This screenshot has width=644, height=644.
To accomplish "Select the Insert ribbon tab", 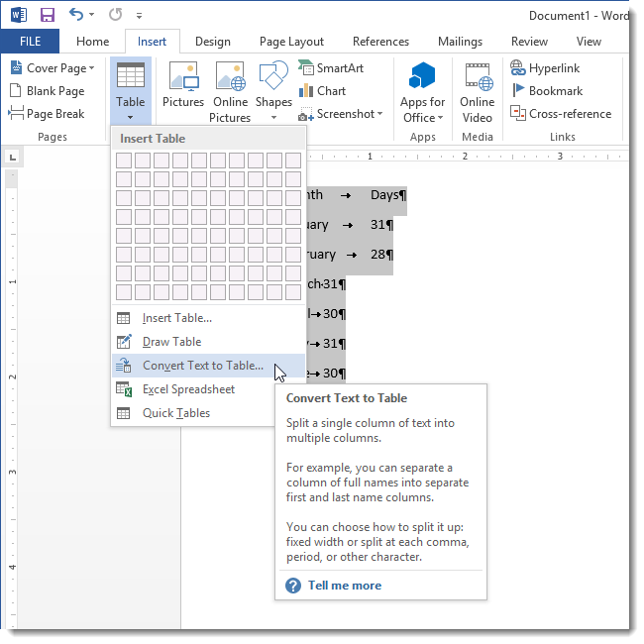I will [x=152, y=42].
